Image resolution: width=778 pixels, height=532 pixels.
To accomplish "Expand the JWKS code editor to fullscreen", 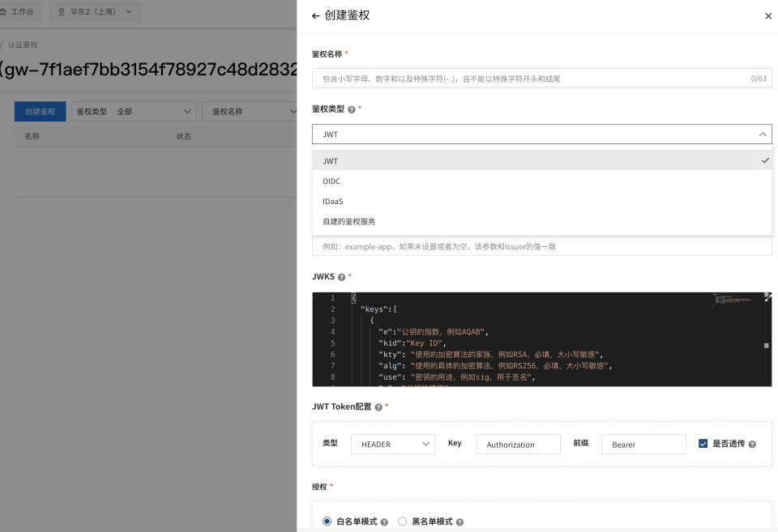I will [x=767, y=297].
